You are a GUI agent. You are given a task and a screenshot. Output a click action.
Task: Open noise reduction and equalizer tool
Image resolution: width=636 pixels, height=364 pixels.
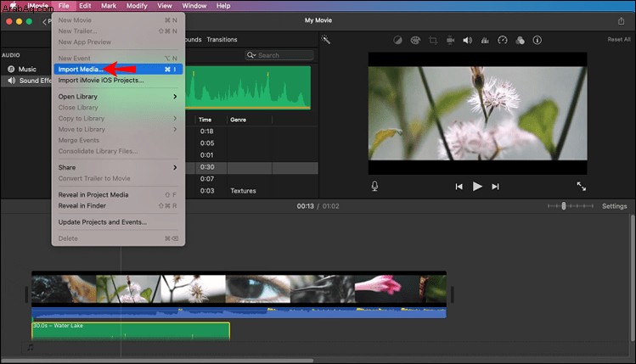pos(485,40)
